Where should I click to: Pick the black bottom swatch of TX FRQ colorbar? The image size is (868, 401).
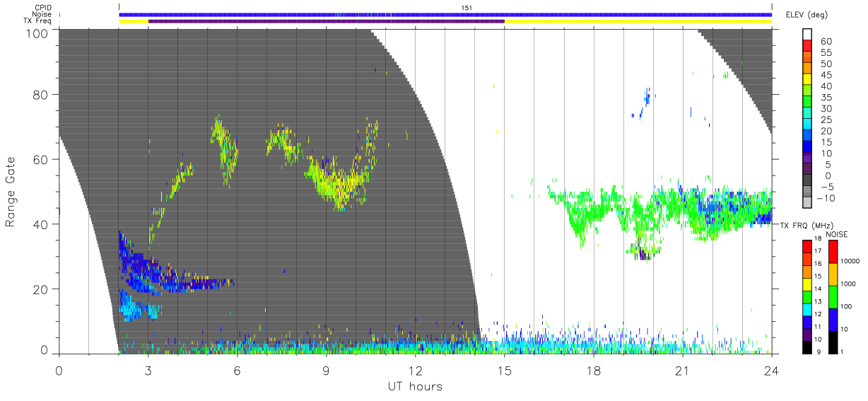(x=806, y=348)
